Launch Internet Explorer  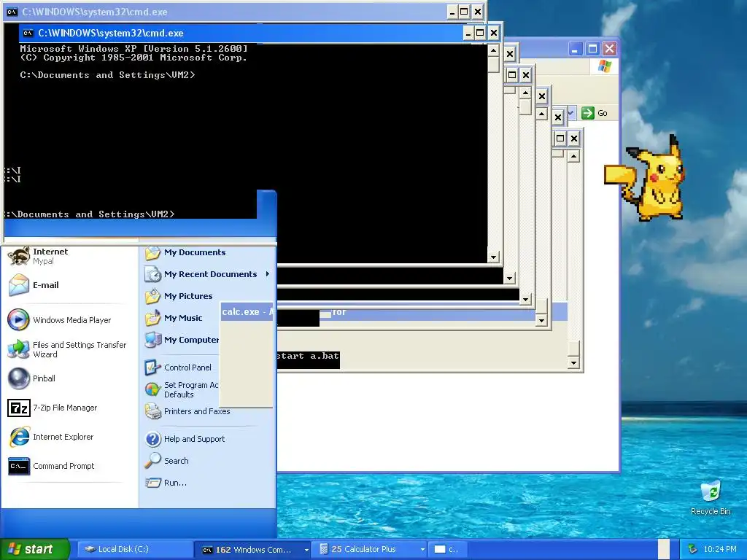coord(50,437)
